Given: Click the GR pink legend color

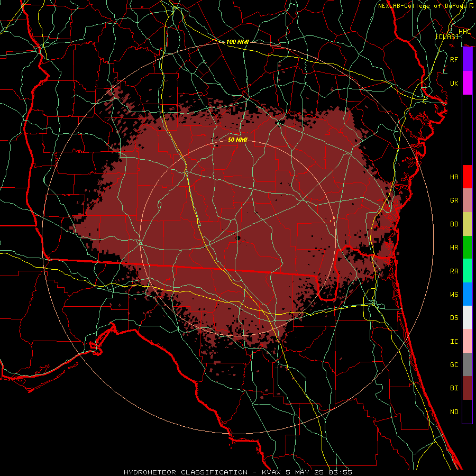Looking at the screenshot, I should 467,200.
